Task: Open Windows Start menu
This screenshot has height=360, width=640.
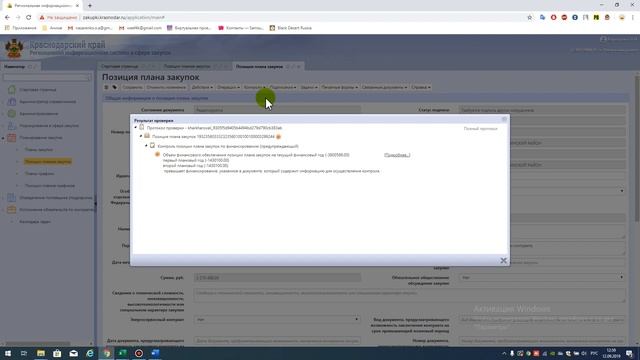Action: (8, 353)
